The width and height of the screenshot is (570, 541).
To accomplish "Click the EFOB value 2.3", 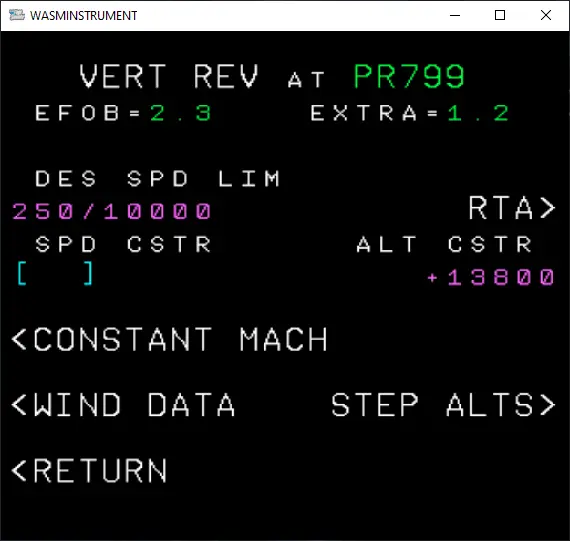I will tap(180, 113).
